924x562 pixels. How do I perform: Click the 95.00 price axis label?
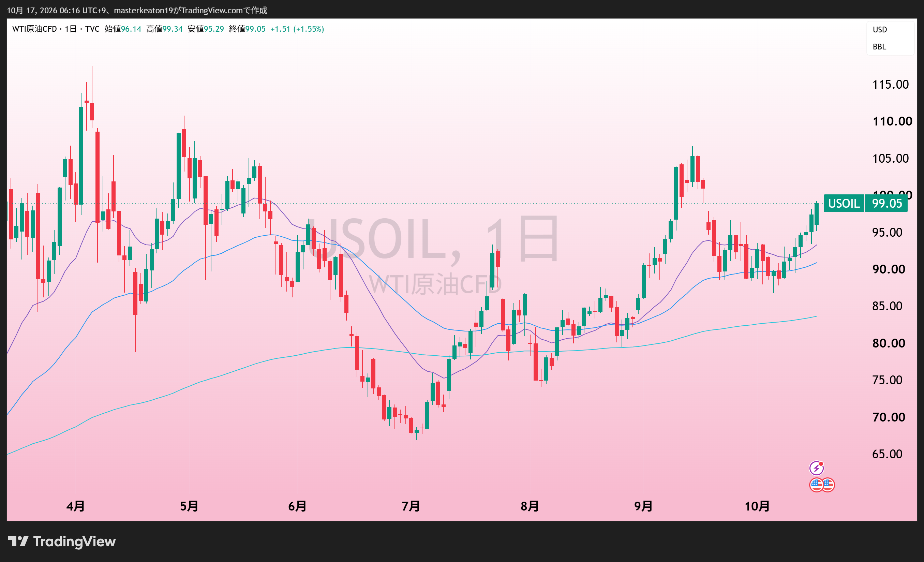pyautogui.click(x=887, y=232)
